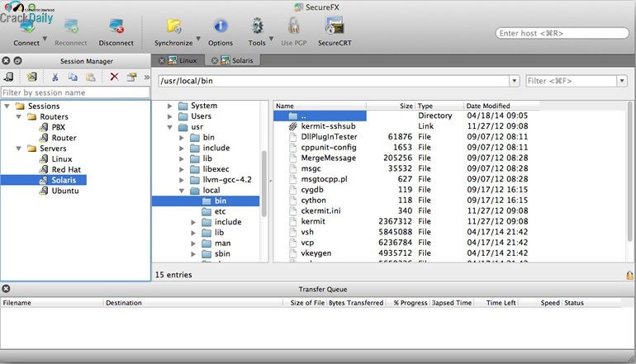Collapse the Servers folder
This screenshot has height=364, width=636.
[x=19, y=149]
